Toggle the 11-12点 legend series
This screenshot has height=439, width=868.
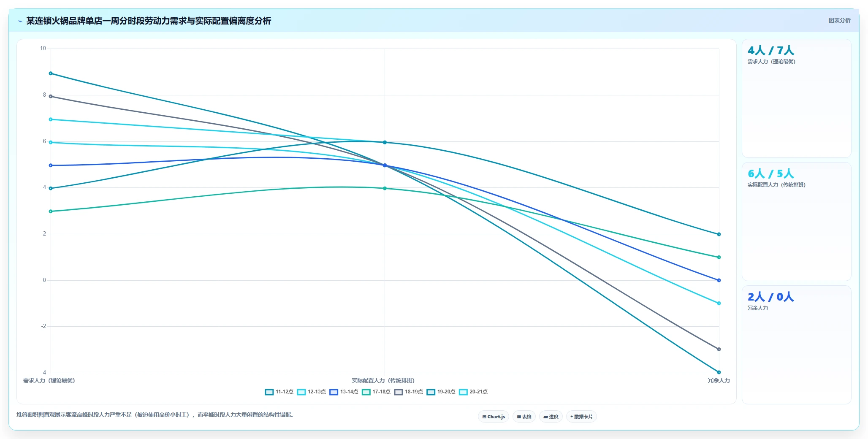[x=279, y=392]
